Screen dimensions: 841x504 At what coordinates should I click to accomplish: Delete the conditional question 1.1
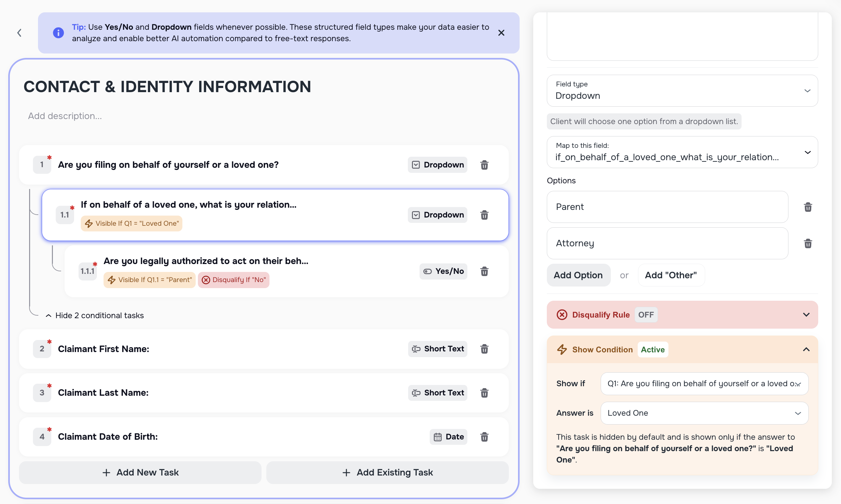tap(485, 215)
